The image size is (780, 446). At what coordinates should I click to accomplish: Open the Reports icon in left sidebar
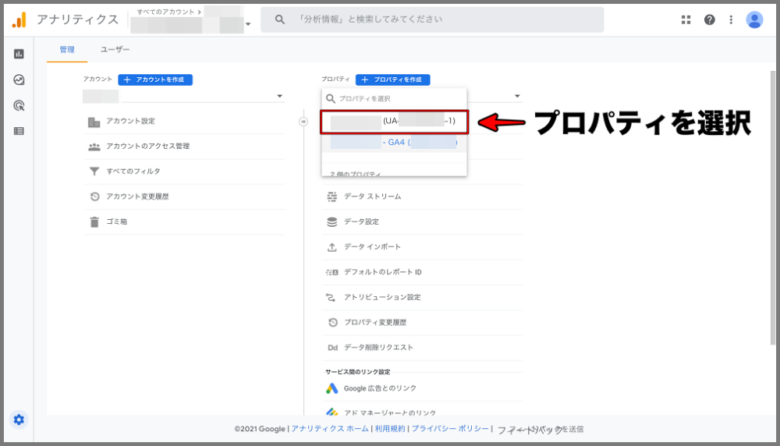[x=19, y=54]
